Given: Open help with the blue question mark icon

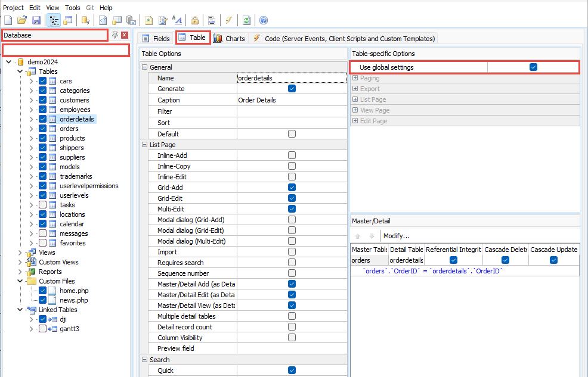Looking at the screenshot, I should point(264,21).
